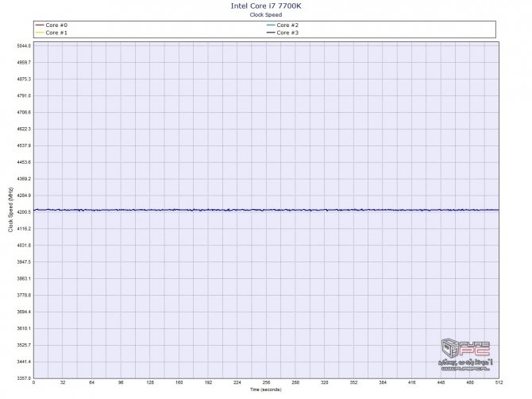Click the Core #3 legend entry
Viewport: 532px width, 399px height.
[x=283, y=33]
